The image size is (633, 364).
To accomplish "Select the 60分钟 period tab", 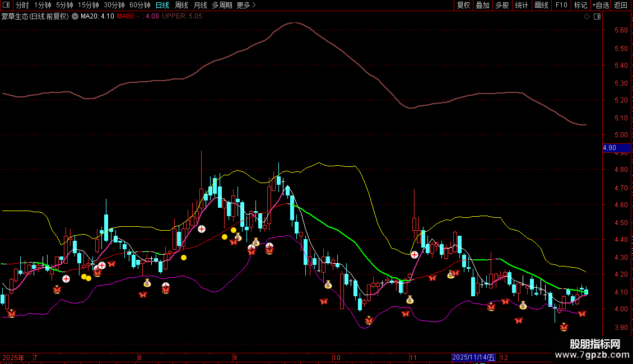I will click(140, 5).
